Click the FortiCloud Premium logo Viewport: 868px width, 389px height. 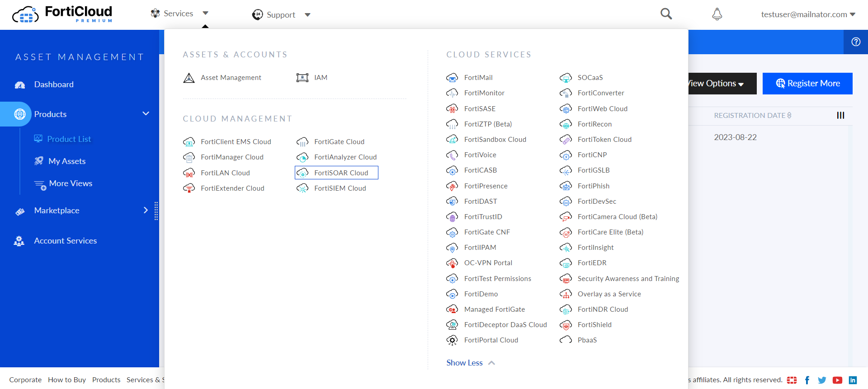tap(62, 14)
